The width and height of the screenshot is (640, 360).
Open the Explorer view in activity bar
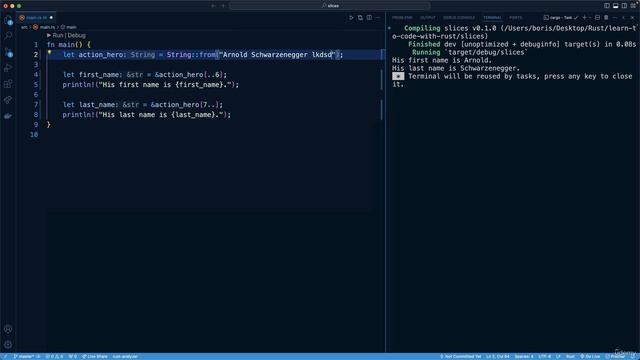click(8, 20)
